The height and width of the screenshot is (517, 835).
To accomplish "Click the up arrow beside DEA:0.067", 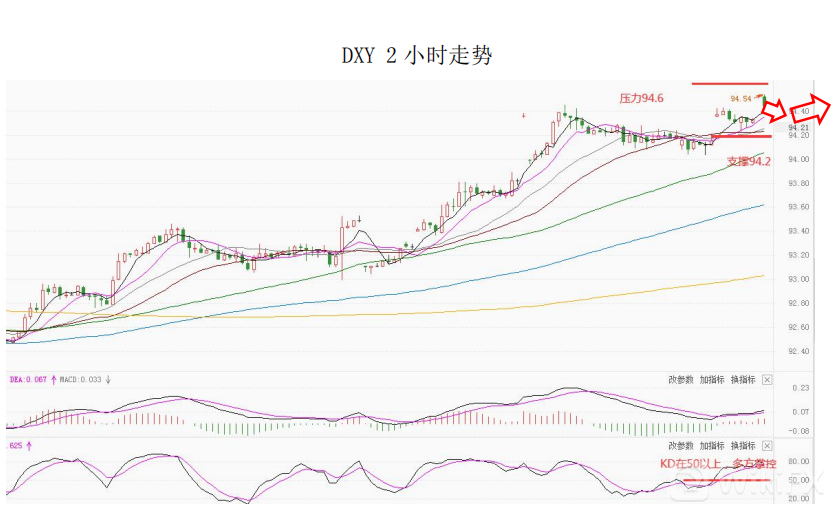I will pos(53,380).
